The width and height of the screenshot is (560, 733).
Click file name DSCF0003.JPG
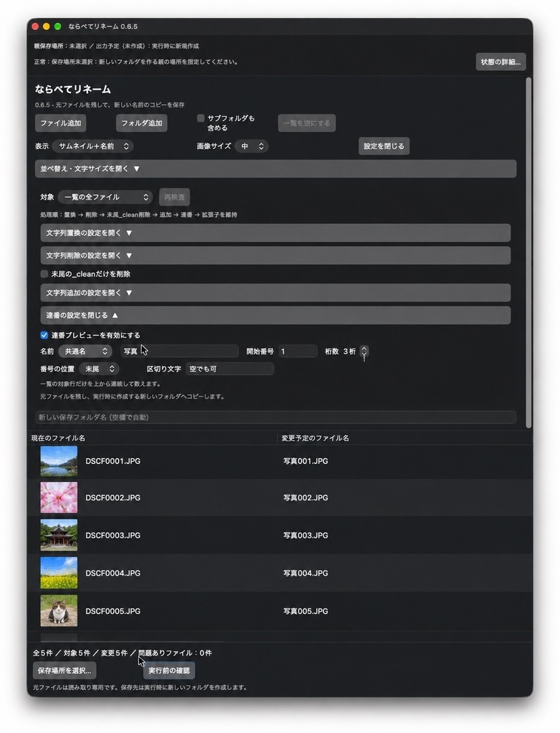pyautogui.click(x=112, y=535)
